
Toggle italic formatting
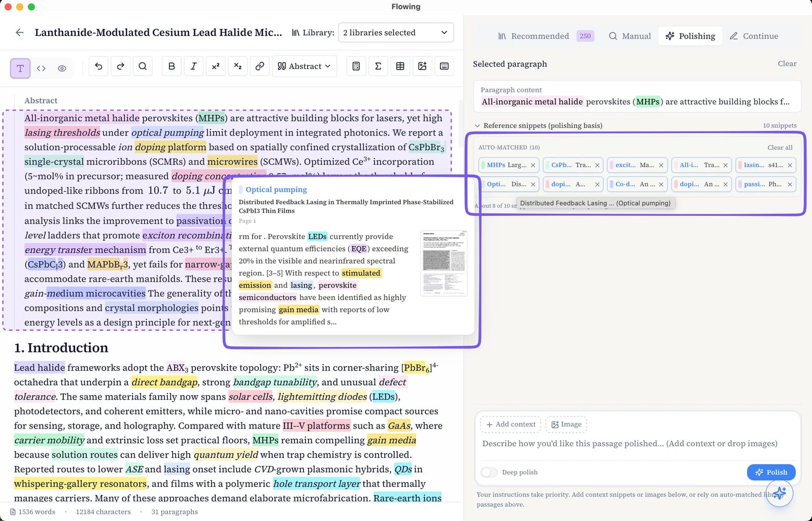(193, 66)
